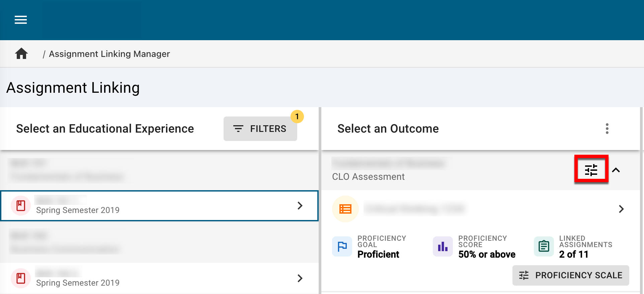Screen dimensions: 644x294
Task: Expand the bottom Spring Semester 2019 row chevron
Action: pos(300,278)
